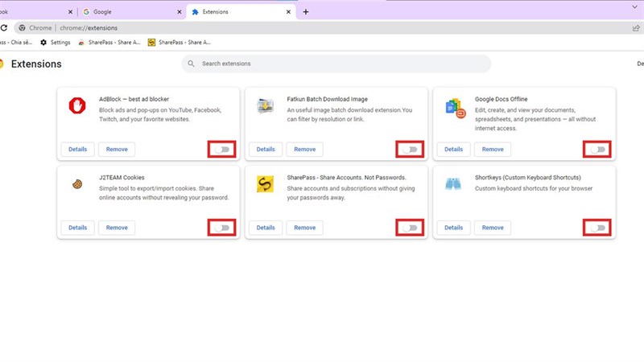The image size is (644, 362).
Task: Click the share icon in address bar
Action: (x=636, y=28)
